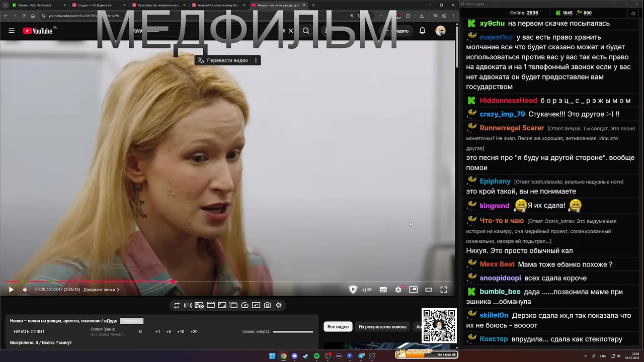Click the QR code overlay image

(439, 325)
